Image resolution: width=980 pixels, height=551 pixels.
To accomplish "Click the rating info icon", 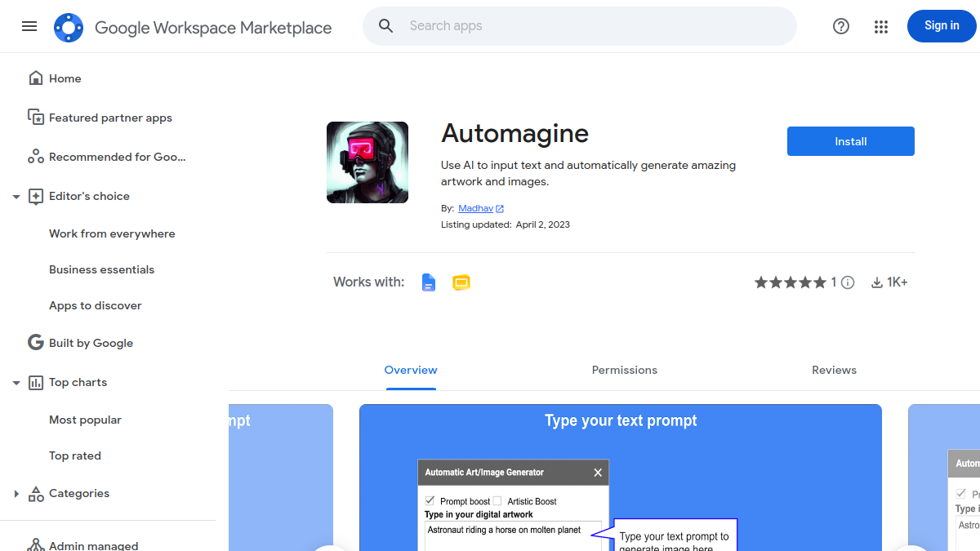I will pos(848,282).
